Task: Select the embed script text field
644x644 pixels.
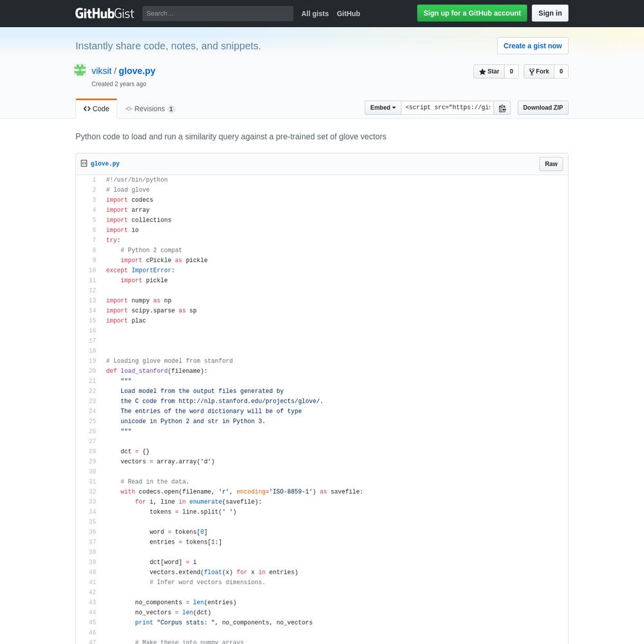Action: point(448,108)
